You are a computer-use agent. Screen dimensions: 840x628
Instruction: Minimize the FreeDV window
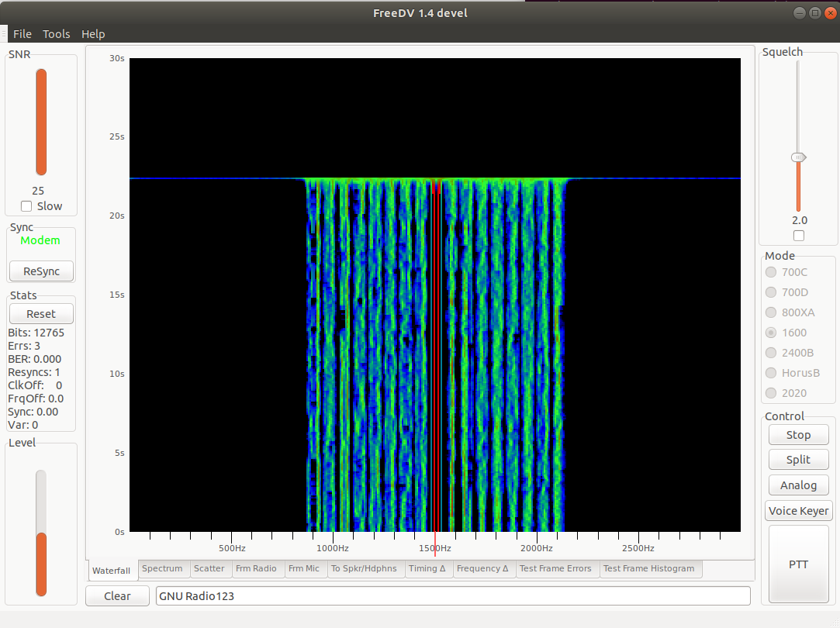coord(800,13)
